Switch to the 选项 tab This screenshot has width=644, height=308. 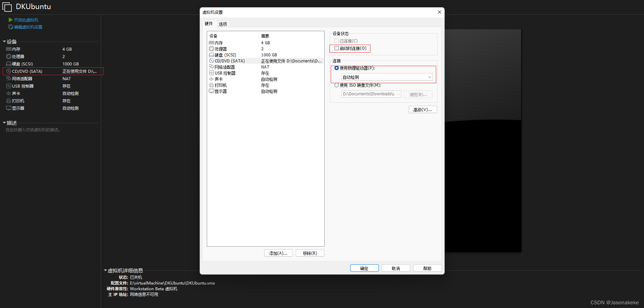point(223,24)
